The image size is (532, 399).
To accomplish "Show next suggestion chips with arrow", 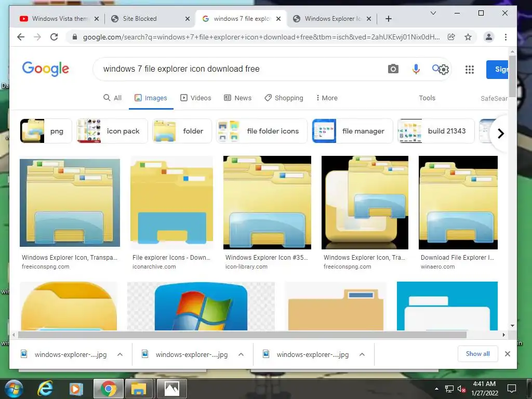I will pyautogui.click(x=501, y=134).
